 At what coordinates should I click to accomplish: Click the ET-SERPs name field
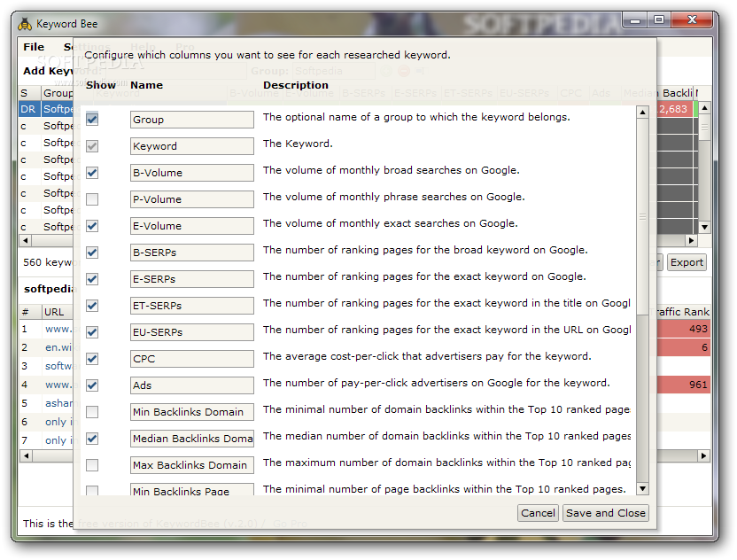pyautogui.click(x=191, y=306)
